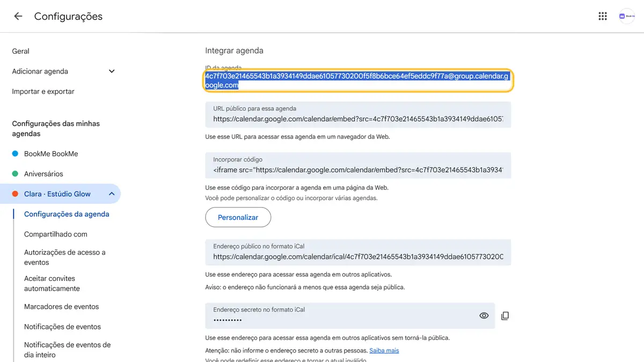Select the Endereço público iCal field
The width and height of the screenshot is (644, 362).
tap(358, 252)
